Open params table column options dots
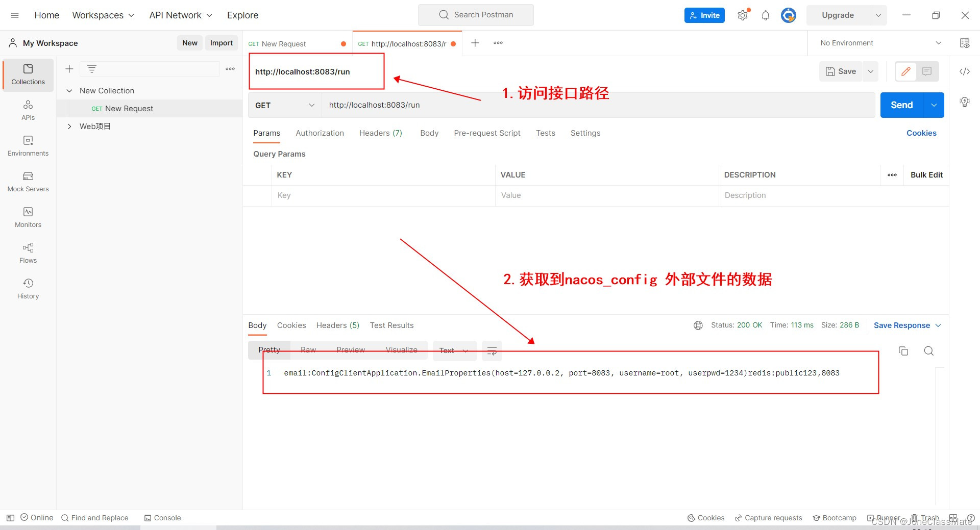The width and height of the screenshot is (980, 530). [892, 175]
